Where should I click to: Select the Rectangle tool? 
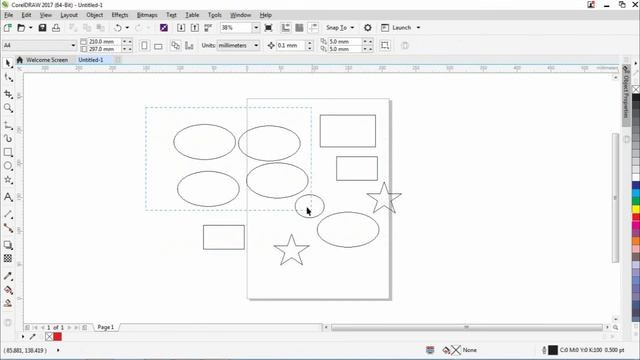pyautogui.click(x=8, y=153)
